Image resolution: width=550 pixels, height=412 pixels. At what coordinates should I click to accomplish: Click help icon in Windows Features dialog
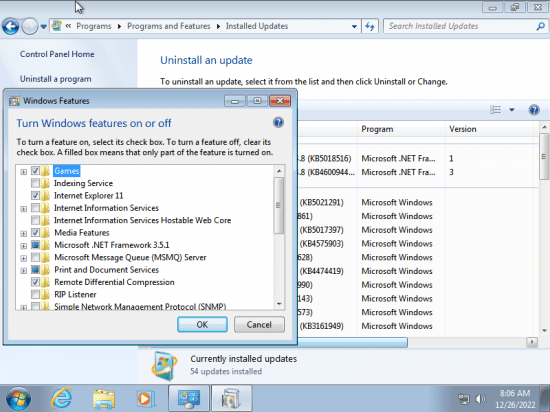click(x=278, y=122)
